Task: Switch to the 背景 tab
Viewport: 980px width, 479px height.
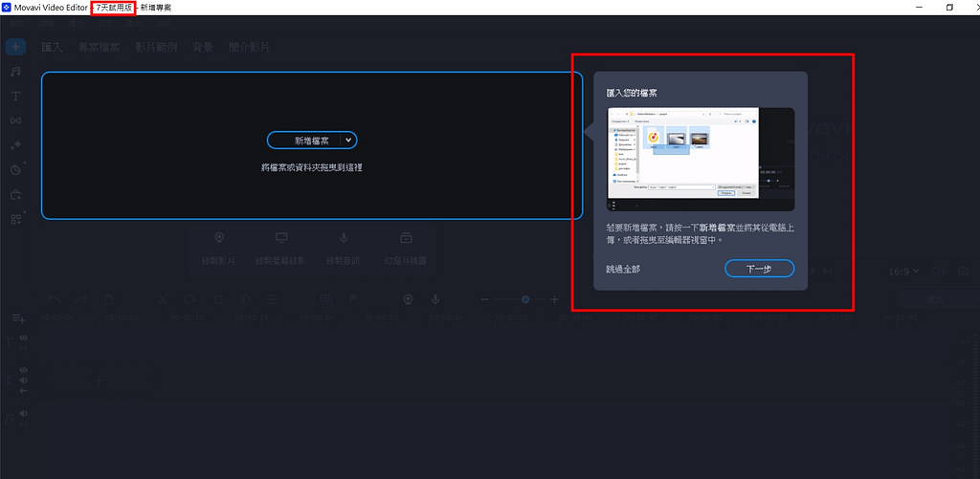Action: (203, 48)
